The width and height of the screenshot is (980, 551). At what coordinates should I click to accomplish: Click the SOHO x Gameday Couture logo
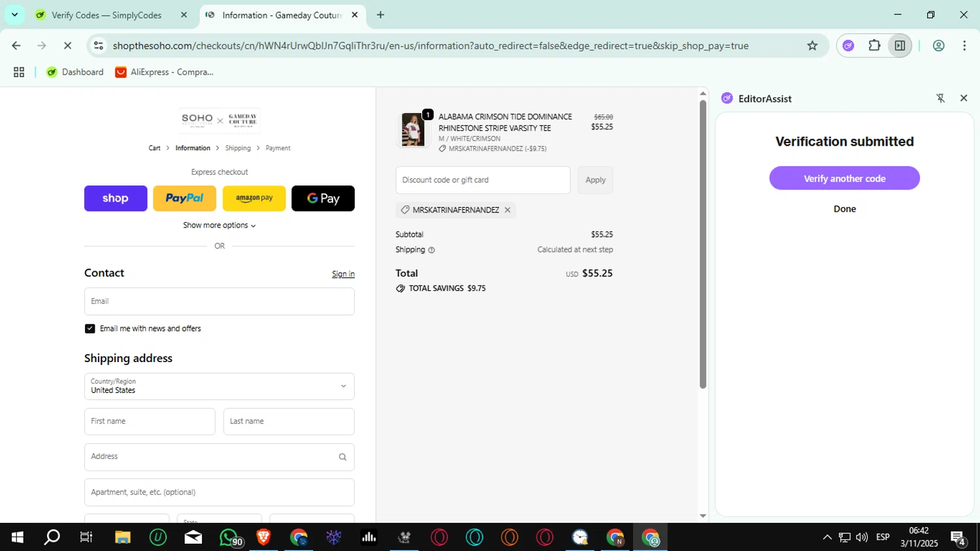point(220,120)
